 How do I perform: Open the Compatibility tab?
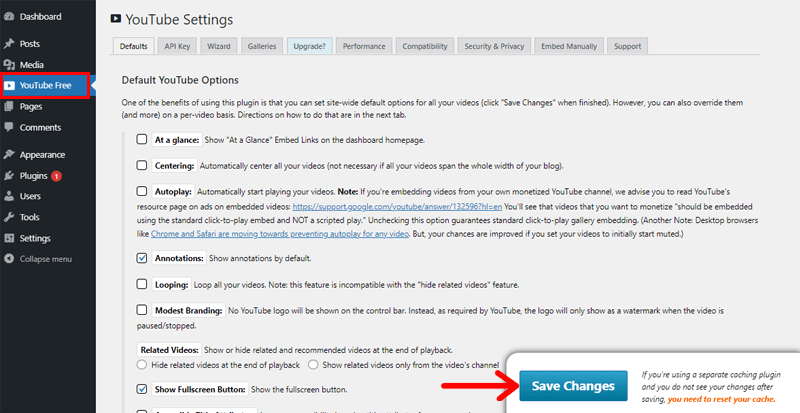pyautogui.click(x=424, y=46)
